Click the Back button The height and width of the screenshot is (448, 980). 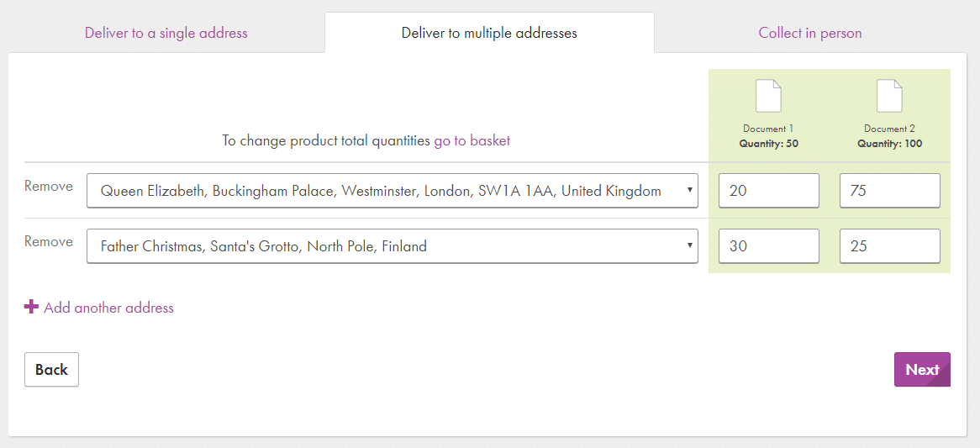coord(51,370)
